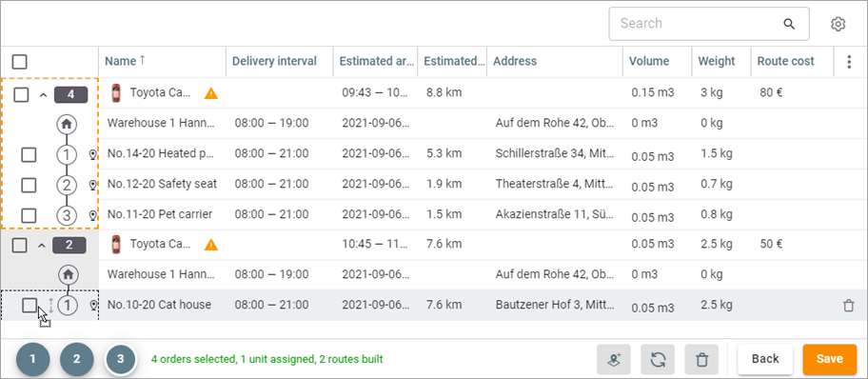868x379 pixels.
Task: Check the No.14-20 Heated order checkbox
Action: pyautogui.click(x=29, y=155)
